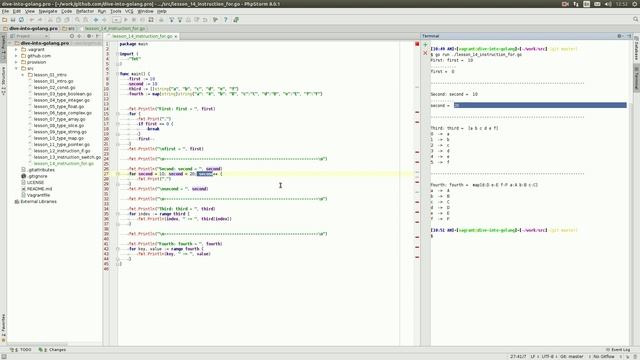Click the Help question mark toolbar icon
Image resolution: width=640 pixels, height=360 pixels.
pyautogui.click(x=225, y=20)
